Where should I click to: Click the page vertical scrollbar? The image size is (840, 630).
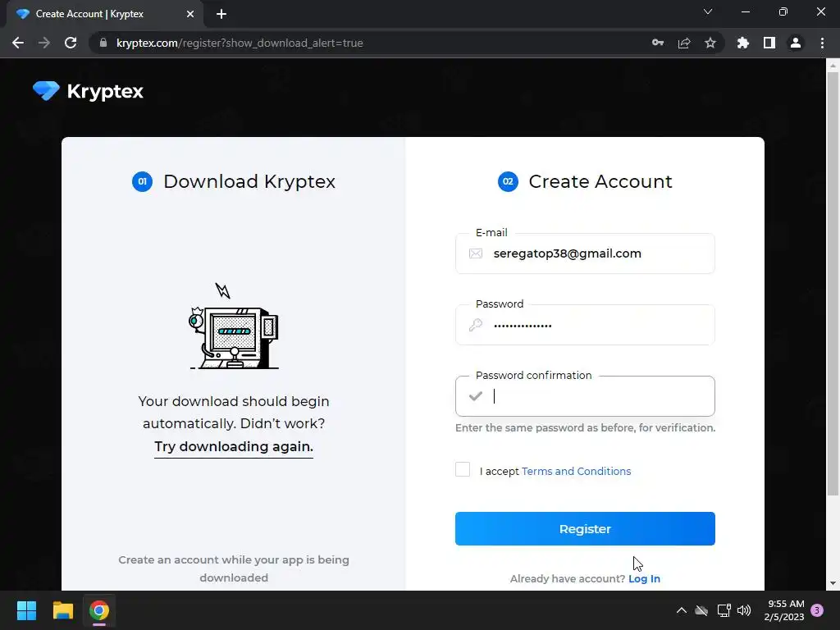pyautogui.click(x=833, y=284)
